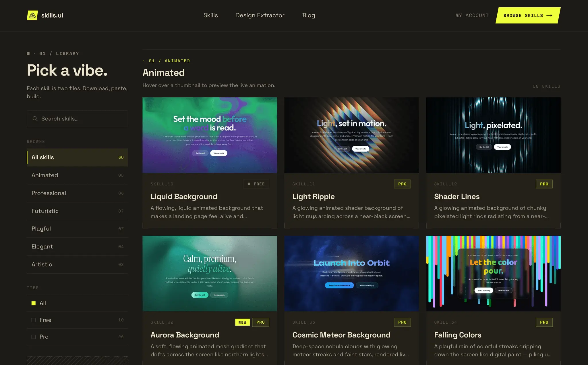Select the All tier checkbox

click(x=34, y=303)
